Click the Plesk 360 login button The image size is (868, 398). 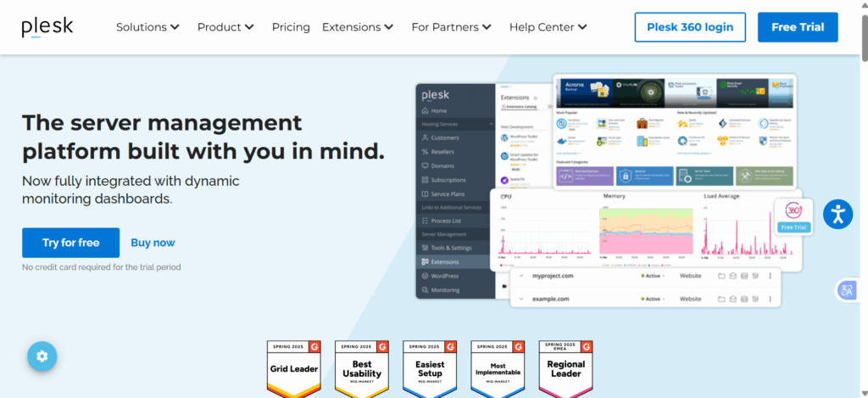click(690, 27)
